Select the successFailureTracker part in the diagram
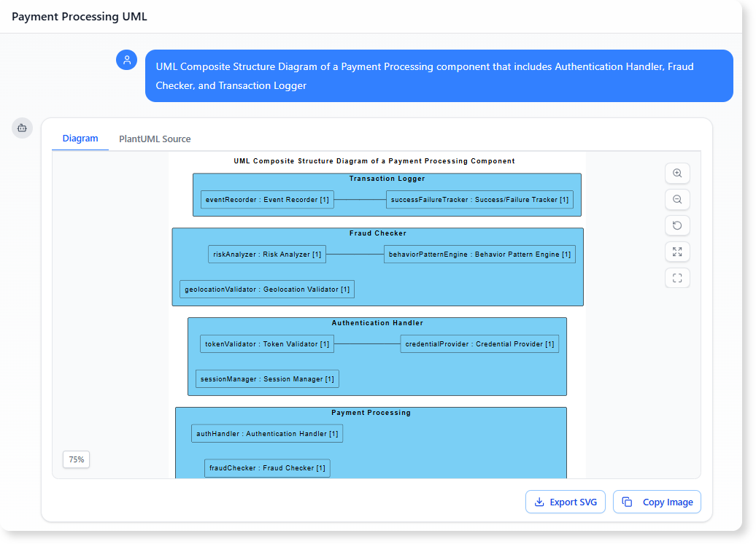 click(x=479, y=200)
